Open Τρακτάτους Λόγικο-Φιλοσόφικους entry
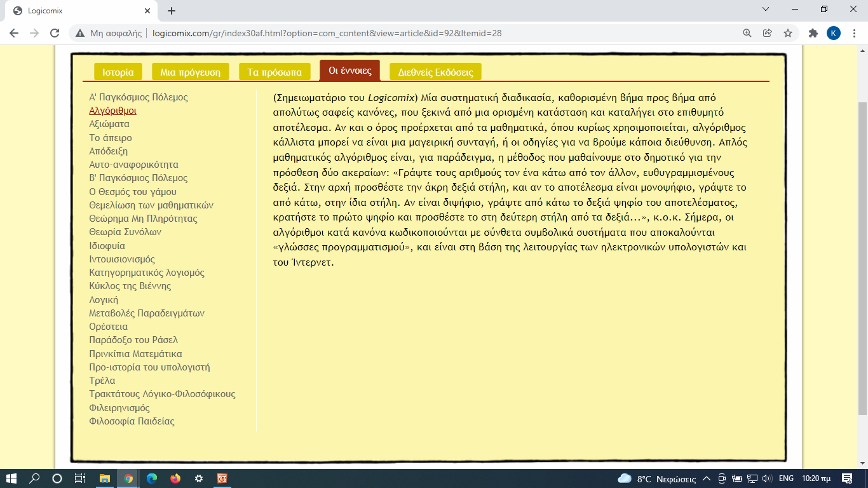Viewport: 868px width, 488px height. [162, 394]
